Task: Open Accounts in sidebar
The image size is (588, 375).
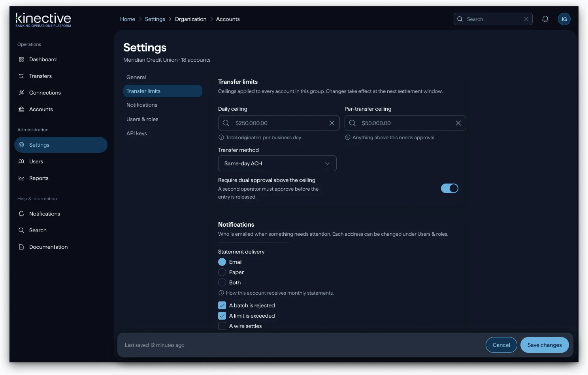Action: point(61,109)
